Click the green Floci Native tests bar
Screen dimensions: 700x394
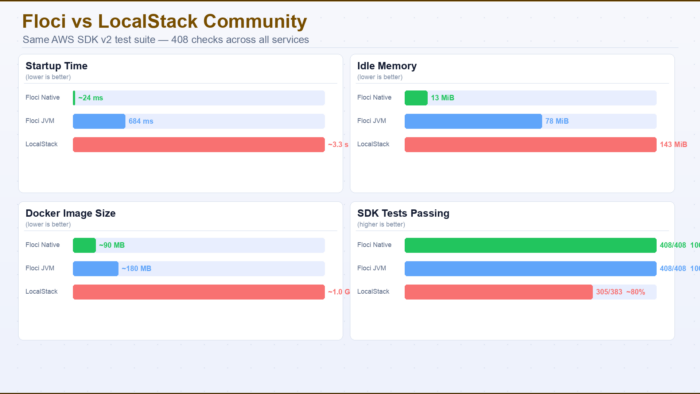(530, 245)
